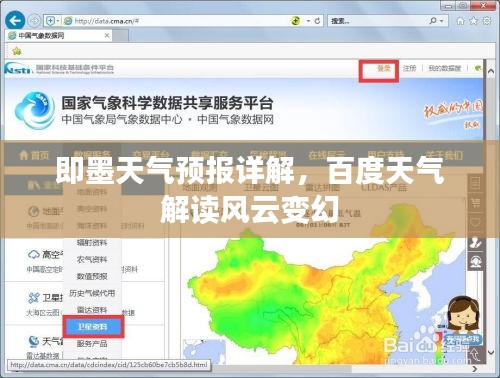Open the customer service headset icon

tap(476, 261)
